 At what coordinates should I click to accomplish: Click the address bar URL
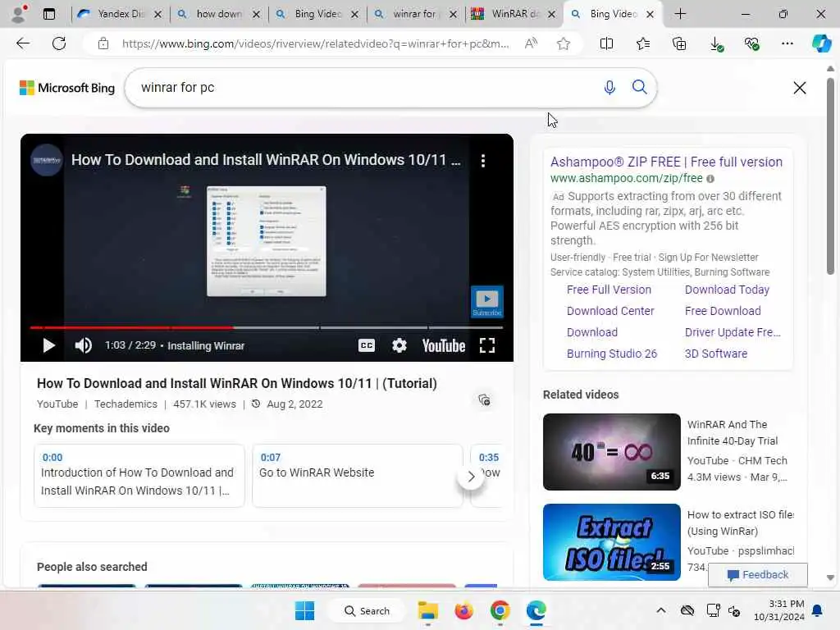point(315,44)
